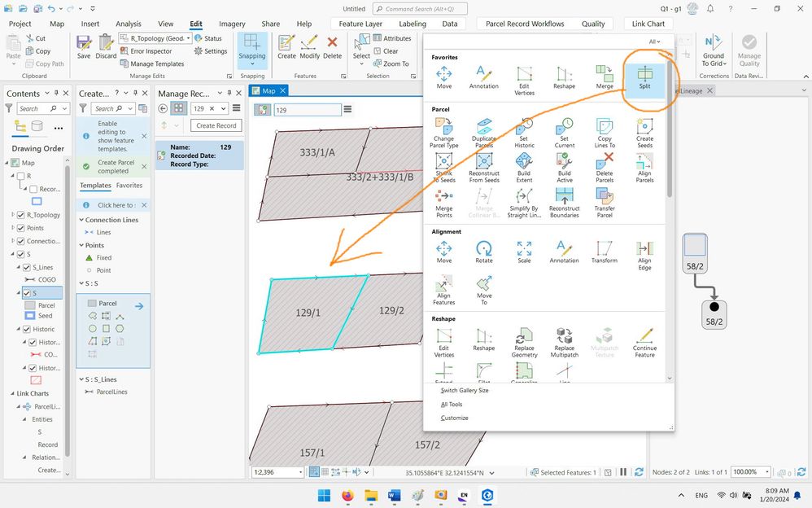Screen dimensions: 812x508
Task: Click the Duplicate Parcels tool
Action: coord(483,133)
